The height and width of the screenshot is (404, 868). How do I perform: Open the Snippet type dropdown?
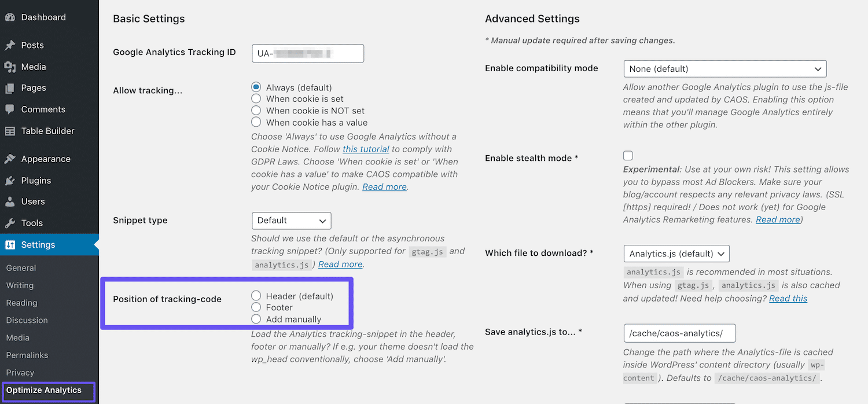[291, 221]
